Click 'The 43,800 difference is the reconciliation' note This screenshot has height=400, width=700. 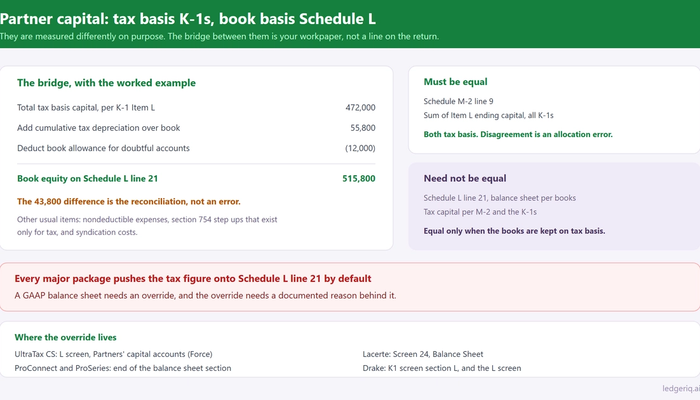click(129, 202)
